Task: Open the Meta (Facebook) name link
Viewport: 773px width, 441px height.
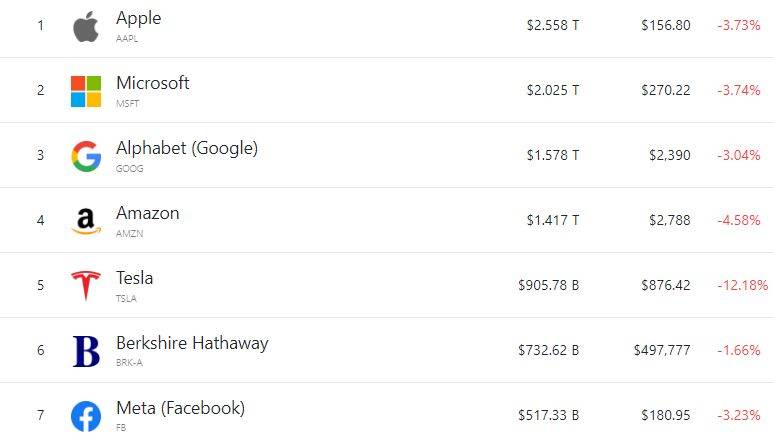Action: (180, 408)
